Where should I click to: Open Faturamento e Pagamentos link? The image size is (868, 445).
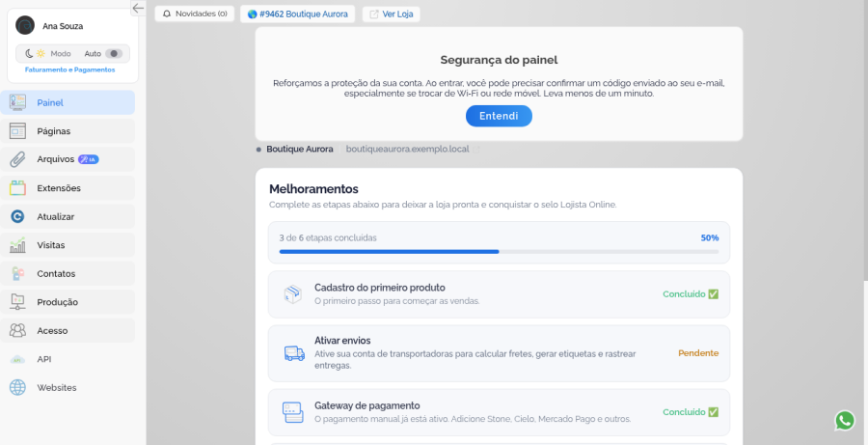click(x=69, y=70)
